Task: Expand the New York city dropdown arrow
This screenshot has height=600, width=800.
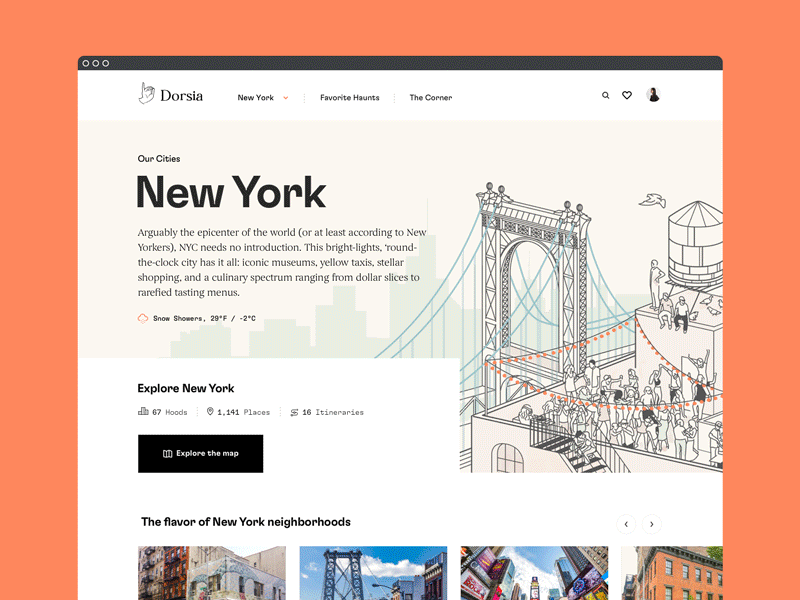Action: click(286, 98)
